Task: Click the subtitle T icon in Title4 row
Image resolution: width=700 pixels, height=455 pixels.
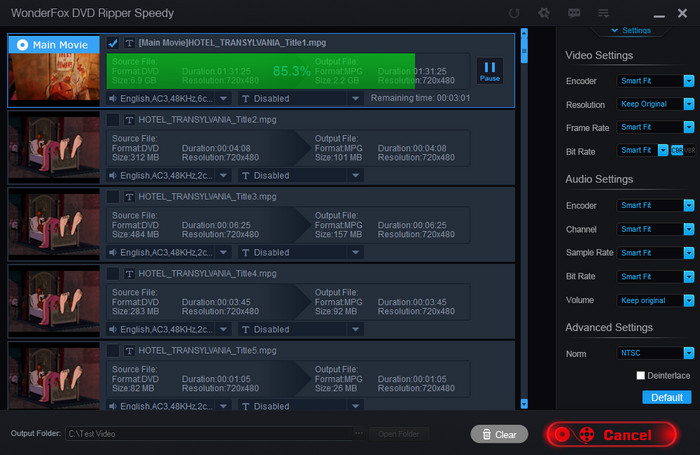Action: [246, 330]
